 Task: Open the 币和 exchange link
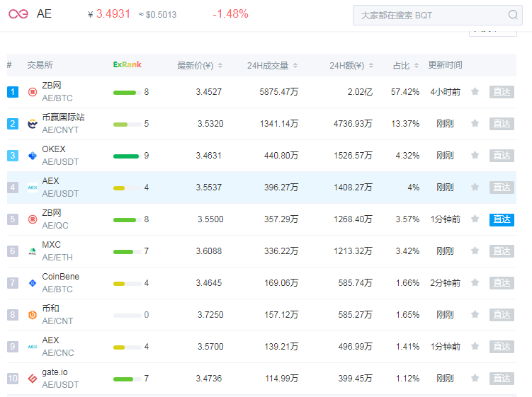[50, 308]
